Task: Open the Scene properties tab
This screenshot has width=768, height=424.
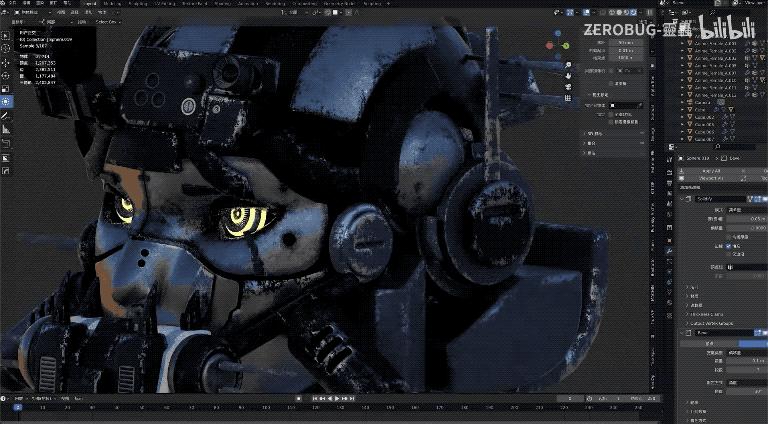Action: (670, 205)
